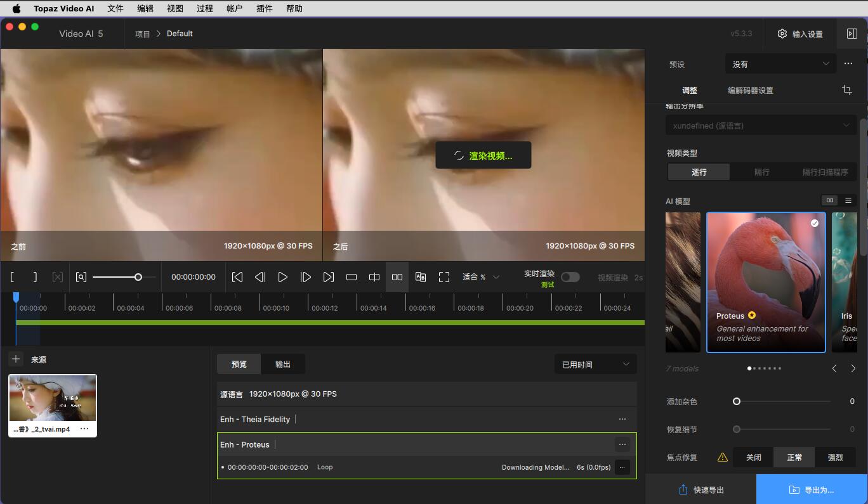Click 导出为... button
Screen dimensions: 868x504
(812, 489)
